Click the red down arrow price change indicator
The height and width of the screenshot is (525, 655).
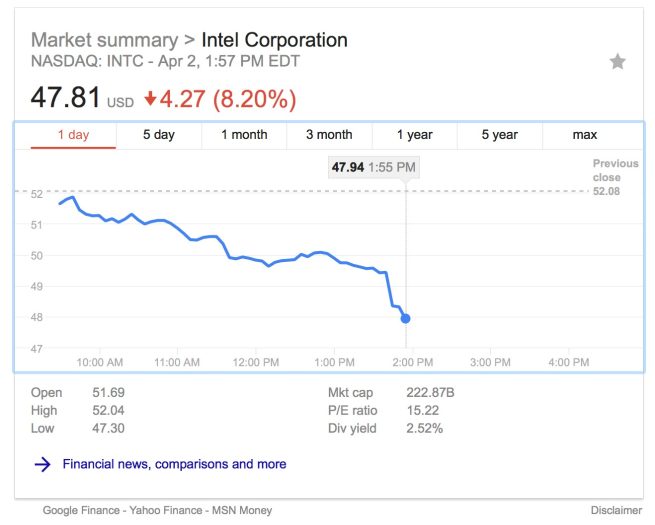click(x=150, y=99)
